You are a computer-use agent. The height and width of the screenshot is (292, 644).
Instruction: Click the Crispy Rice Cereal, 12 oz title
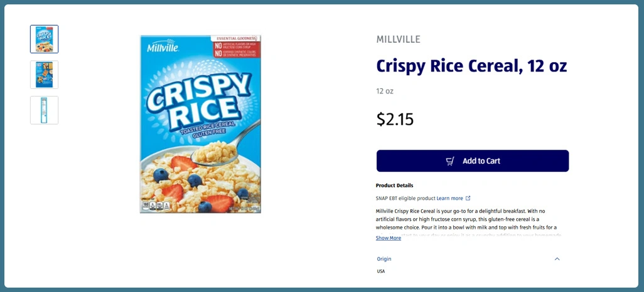tap(471, 65)
